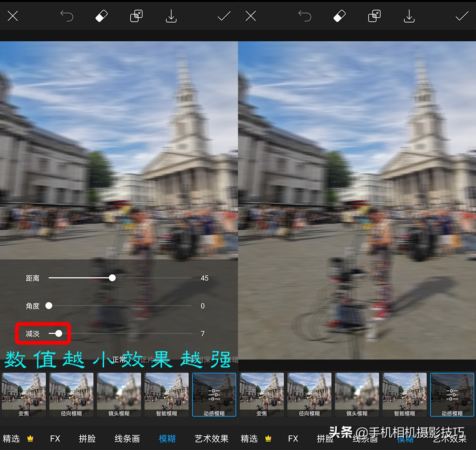Screen dimensions: 476x450
Task: Tap undo arrow in left screen
Action: [x=67, y=16]
